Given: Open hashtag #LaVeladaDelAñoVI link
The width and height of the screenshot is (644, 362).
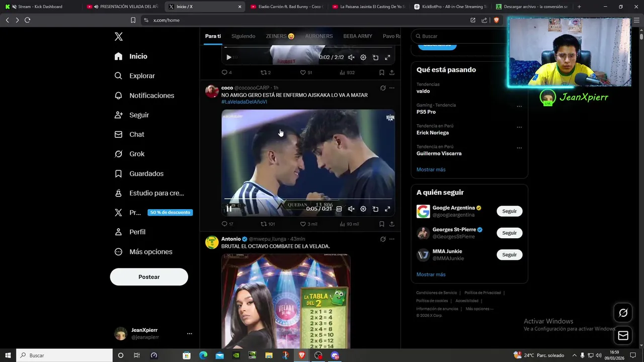Looking at the screenshot, I should tap(244, 102).
